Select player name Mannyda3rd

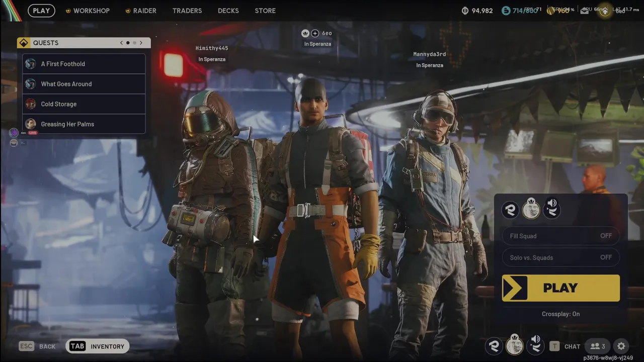tap(430, 54)
